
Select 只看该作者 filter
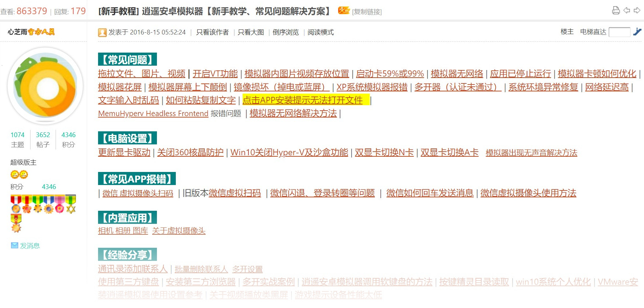[212, 32]
